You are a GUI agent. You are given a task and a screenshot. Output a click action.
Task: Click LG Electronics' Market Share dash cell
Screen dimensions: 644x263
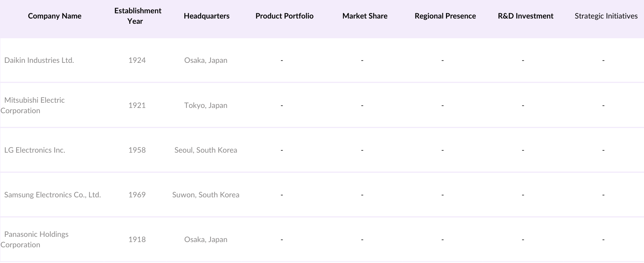point(362,150)
